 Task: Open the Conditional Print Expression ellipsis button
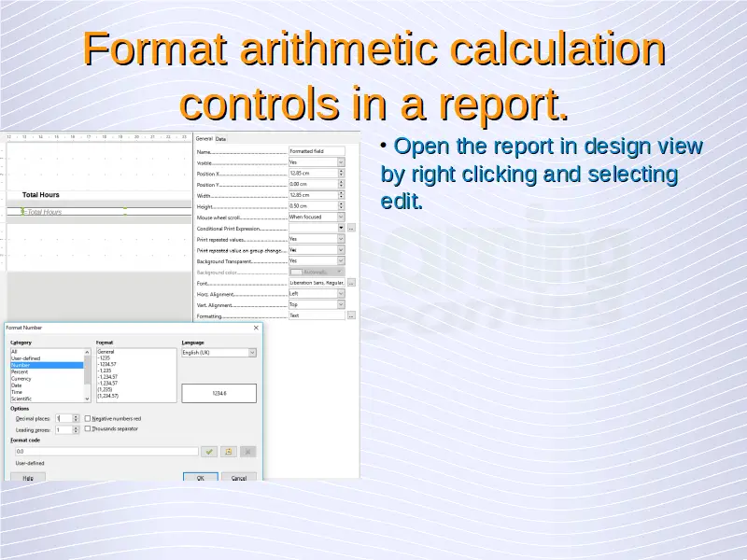[x=351, y=228]
